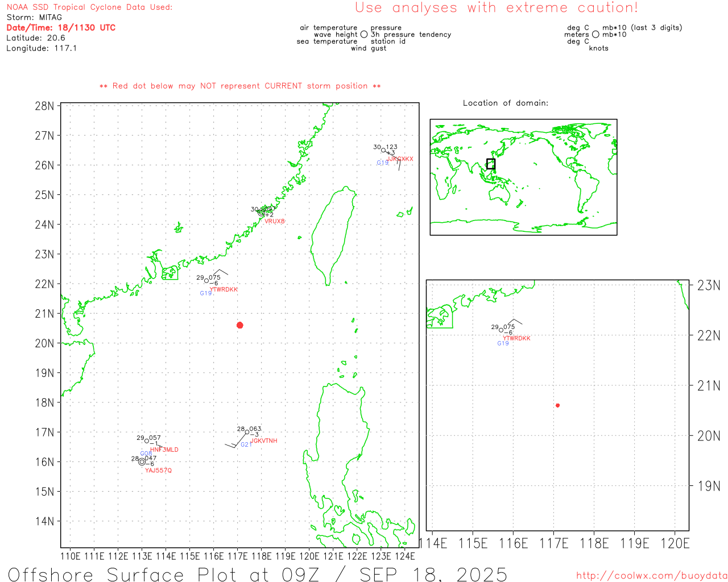Click the red station ID VRUX8

click(x=275, y=221)
